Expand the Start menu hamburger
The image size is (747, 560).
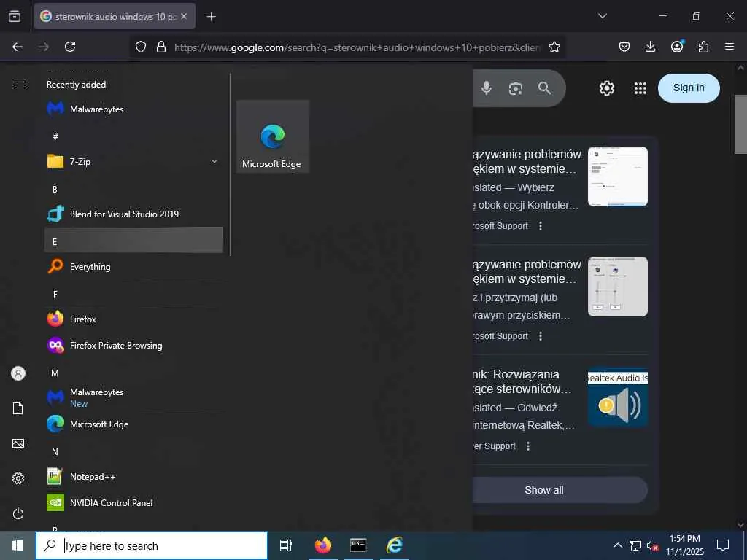(x=18, y=85)
